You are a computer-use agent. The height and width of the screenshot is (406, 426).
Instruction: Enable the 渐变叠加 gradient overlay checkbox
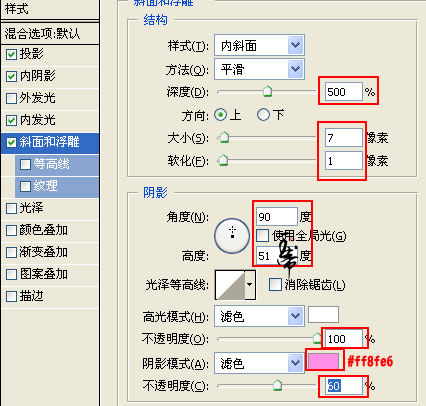pyautogui.click(x=11, y=252)
